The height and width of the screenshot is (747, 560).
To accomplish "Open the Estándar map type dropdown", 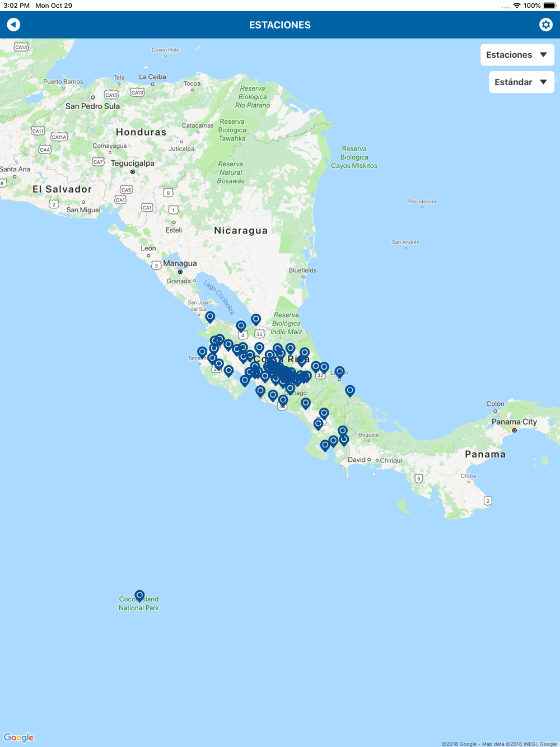I will pos(521,82).
